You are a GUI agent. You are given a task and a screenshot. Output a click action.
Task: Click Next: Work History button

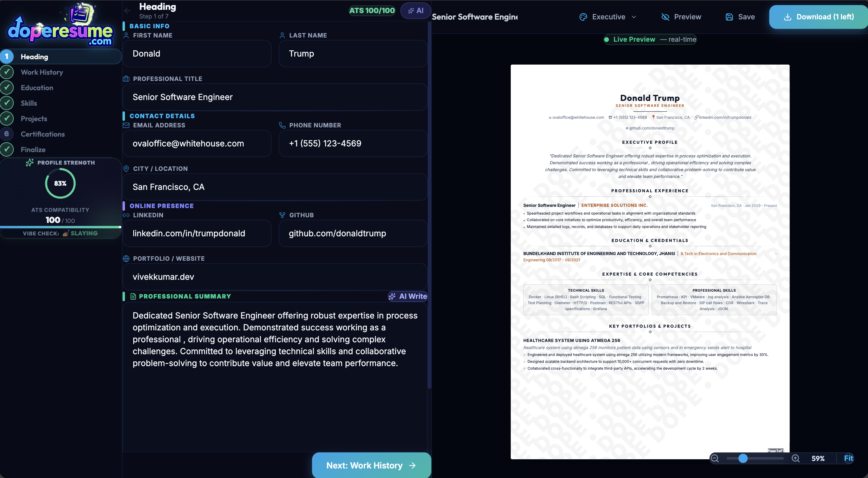pos(371,465)
